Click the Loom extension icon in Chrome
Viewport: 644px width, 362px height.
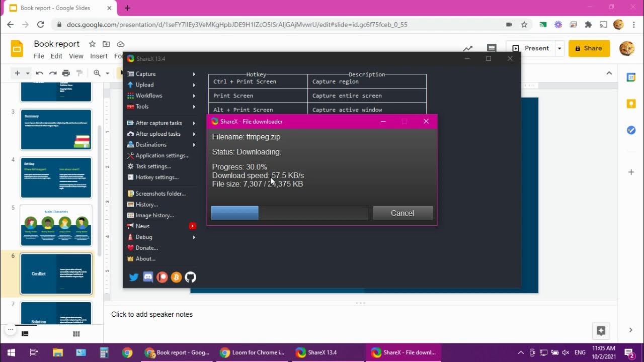[x=558, y=25]
